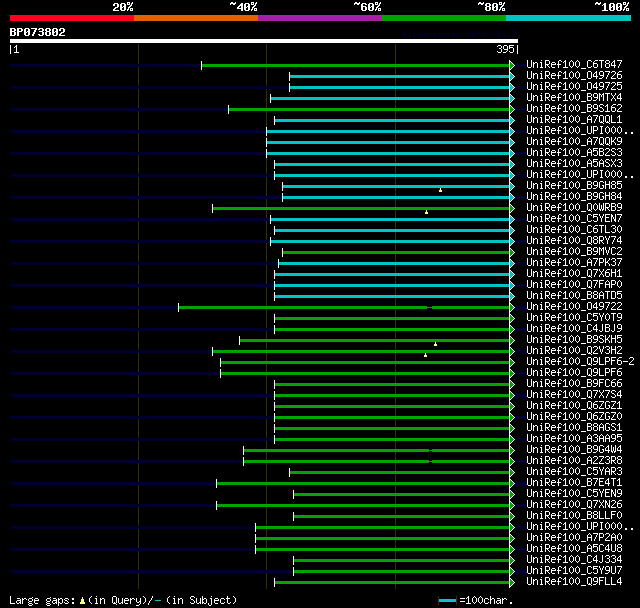
Task: Choose the UniRef100_Q7X7S4 hit
Action: (574, 395)
